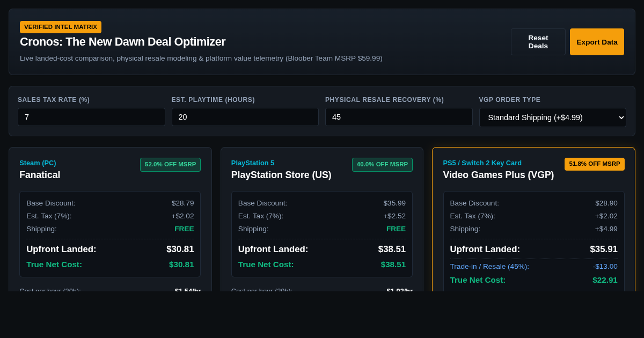Image resolution: width=644 pixels, height=338 pixels.
Task: Click VGP true net cost $22.91
Action: (605, 280)
